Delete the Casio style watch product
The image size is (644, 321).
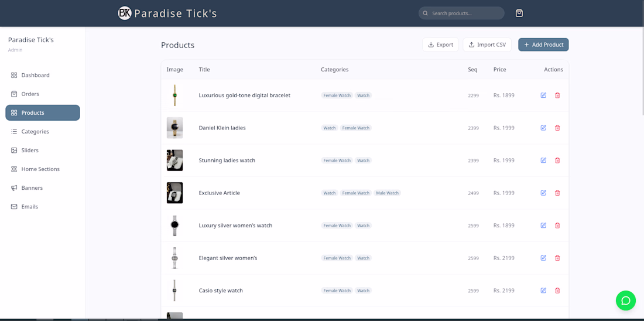(x=557, y=291)
